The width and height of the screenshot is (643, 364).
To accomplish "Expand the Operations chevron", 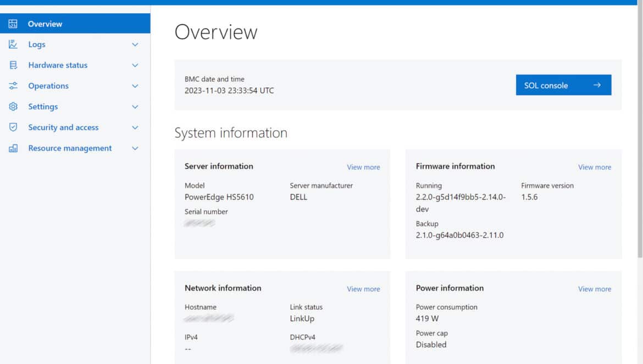I will click(x=135, y=86).
